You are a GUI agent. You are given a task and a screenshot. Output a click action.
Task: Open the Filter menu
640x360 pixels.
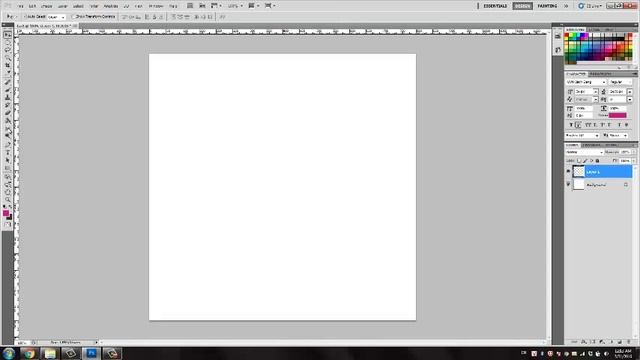point(94,6)
